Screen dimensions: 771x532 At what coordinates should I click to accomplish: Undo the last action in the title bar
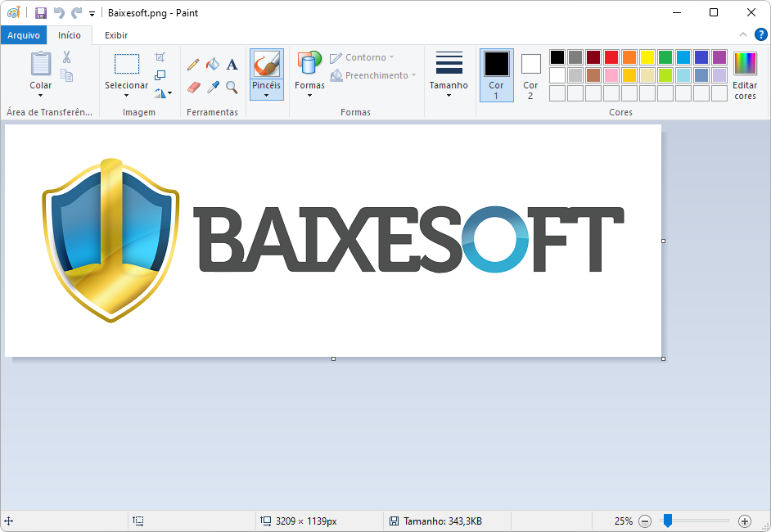(59, 13)
